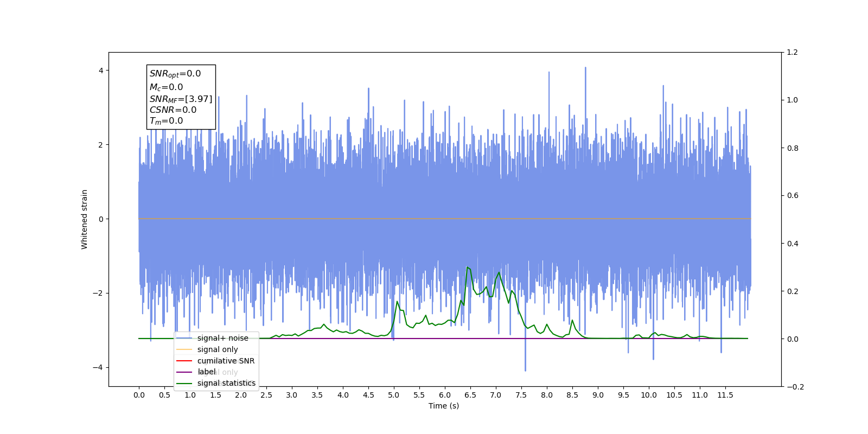Click the 'signal only' legend label
Image resolution: width=868 pixels, height=434 pixels.
(218, 349)
